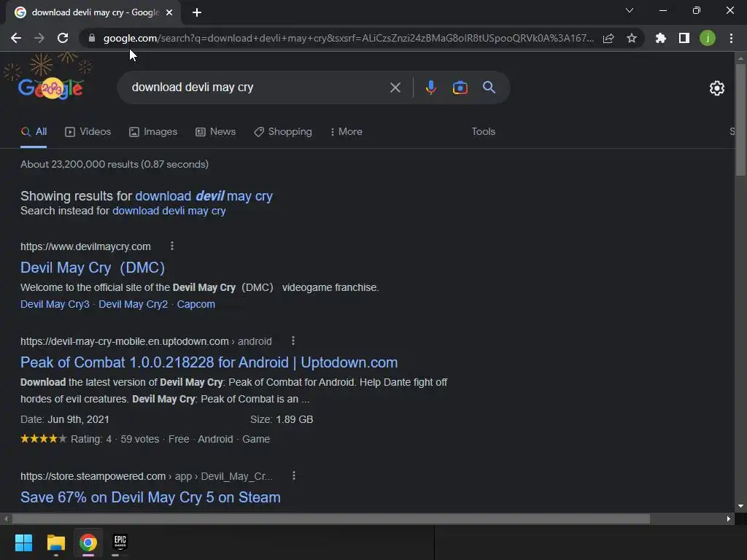Click vertical scrollbar down arrow
This screenshot has width=747, height=560.
740,506
